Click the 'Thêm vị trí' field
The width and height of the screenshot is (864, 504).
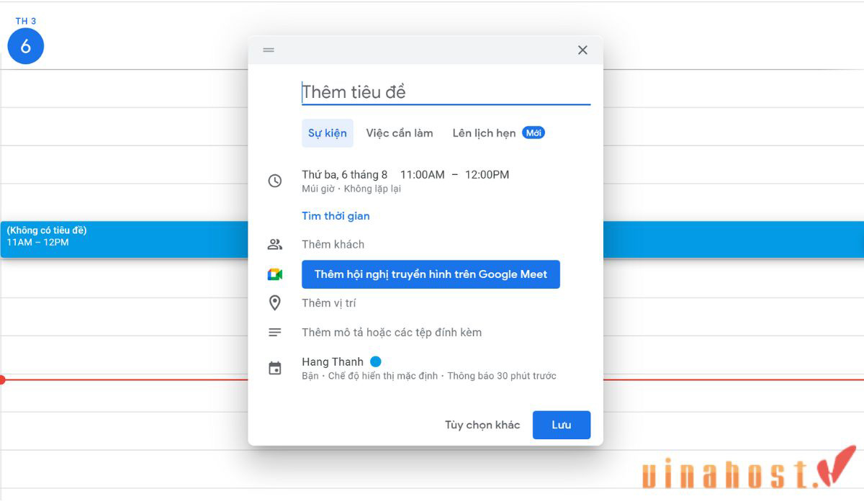329,303
